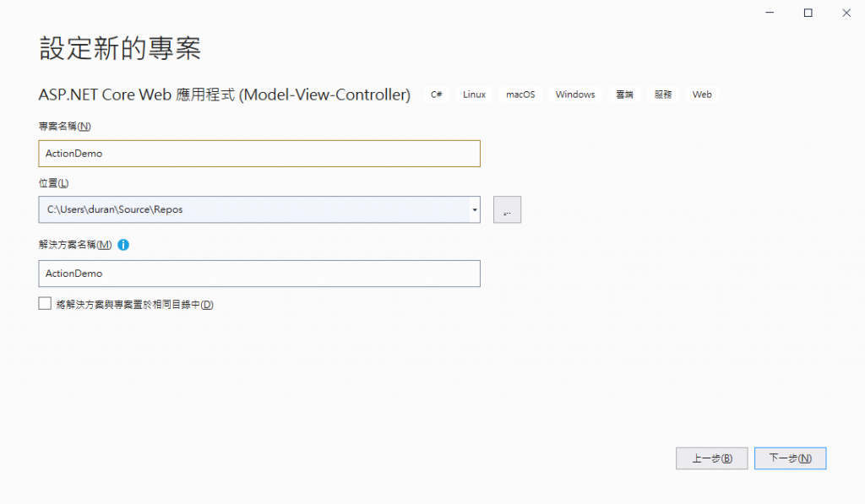Maximize the project setup window

pos(808,13)
